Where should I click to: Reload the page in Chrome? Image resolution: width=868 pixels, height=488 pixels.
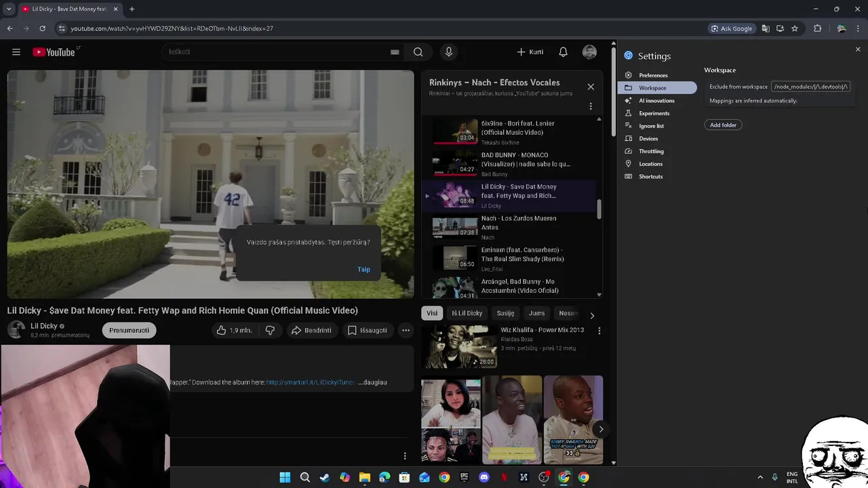click(42, 28)
